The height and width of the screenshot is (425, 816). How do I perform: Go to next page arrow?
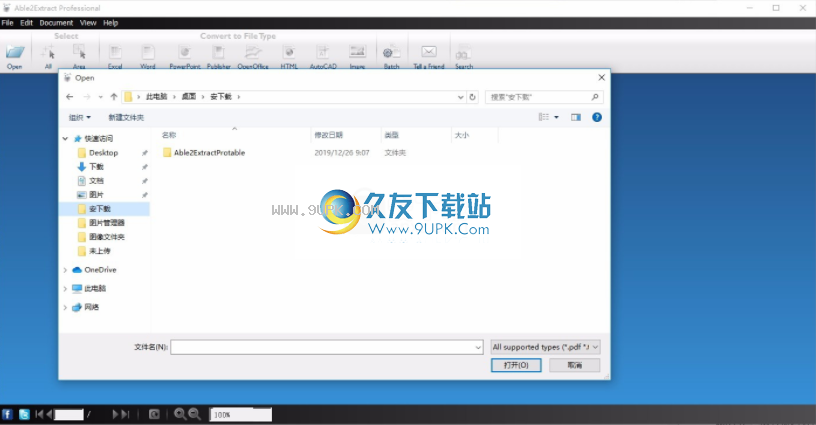pyautogui.click(x=116, y=415)
